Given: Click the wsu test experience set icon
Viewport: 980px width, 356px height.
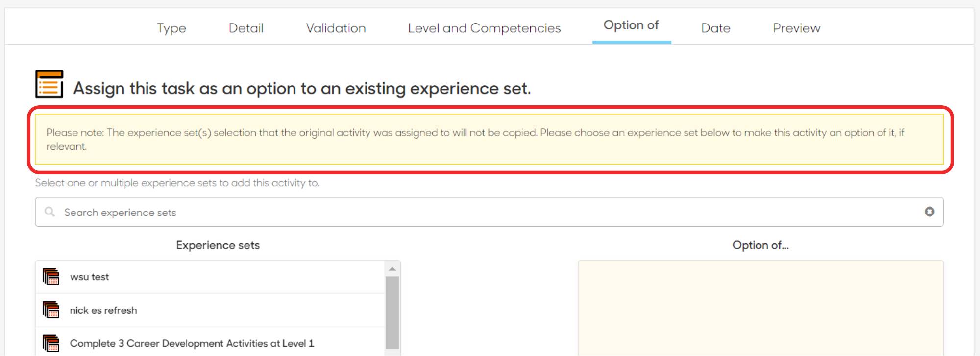Looking at the screenshot, I should click(51, 277).
